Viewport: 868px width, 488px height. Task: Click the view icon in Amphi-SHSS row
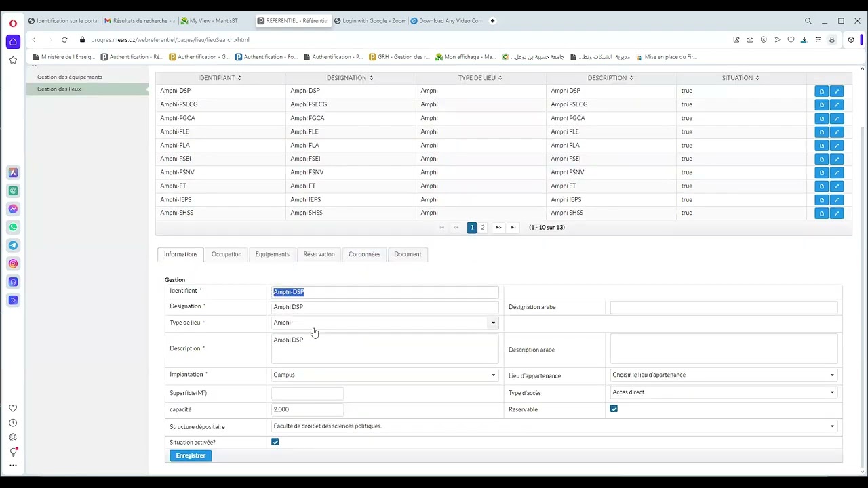pos(822,213)
